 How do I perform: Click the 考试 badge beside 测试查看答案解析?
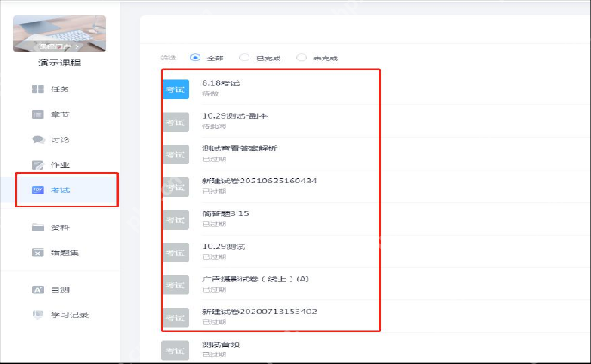coord(175,155)
